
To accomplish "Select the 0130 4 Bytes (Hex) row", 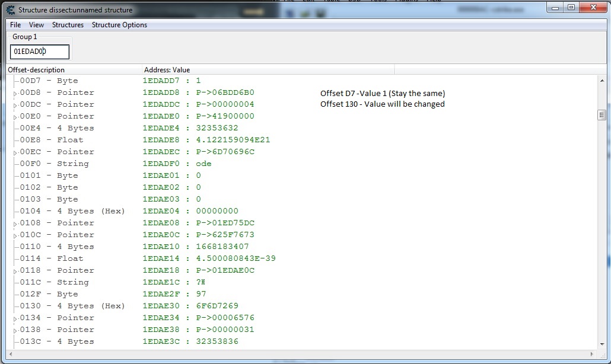I will coord(72,306).
